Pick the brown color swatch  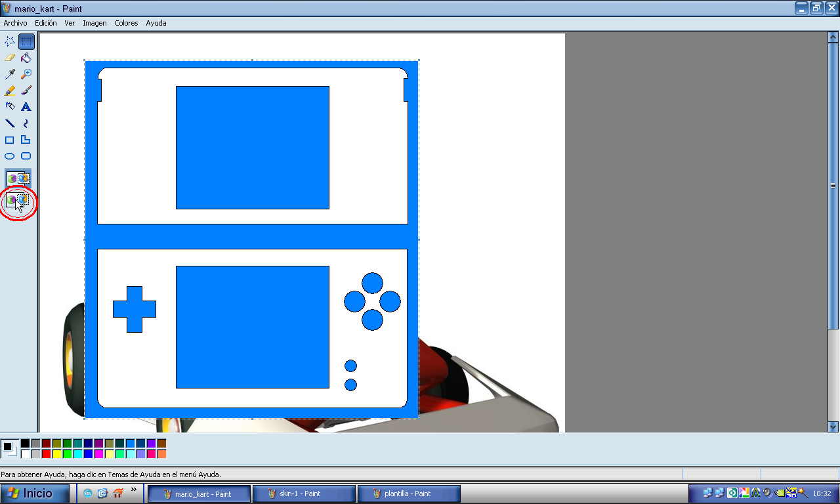tap(161, 444)
